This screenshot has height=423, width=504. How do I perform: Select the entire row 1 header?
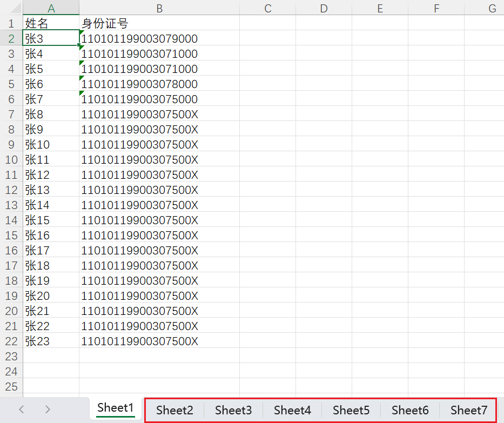[11, 23]
